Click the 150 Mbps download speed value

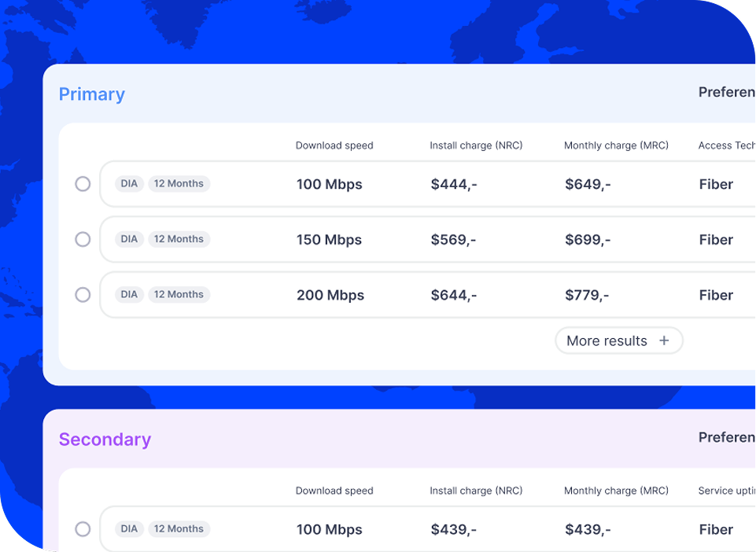(x=330, y=240)
